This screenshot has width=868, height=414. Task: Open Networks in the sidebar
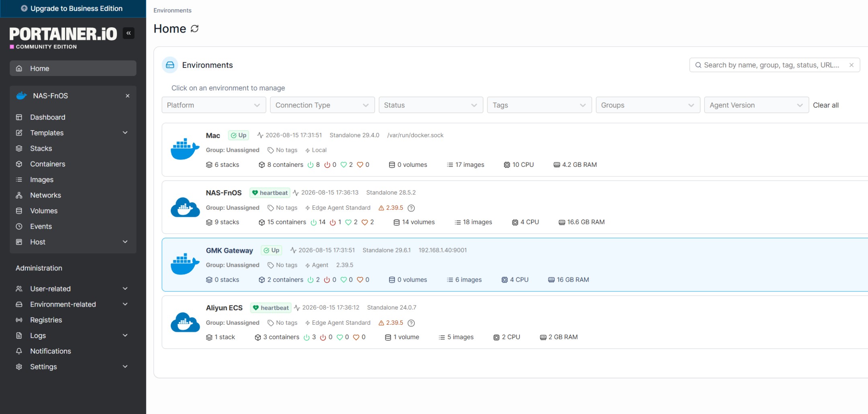point(73,195)
